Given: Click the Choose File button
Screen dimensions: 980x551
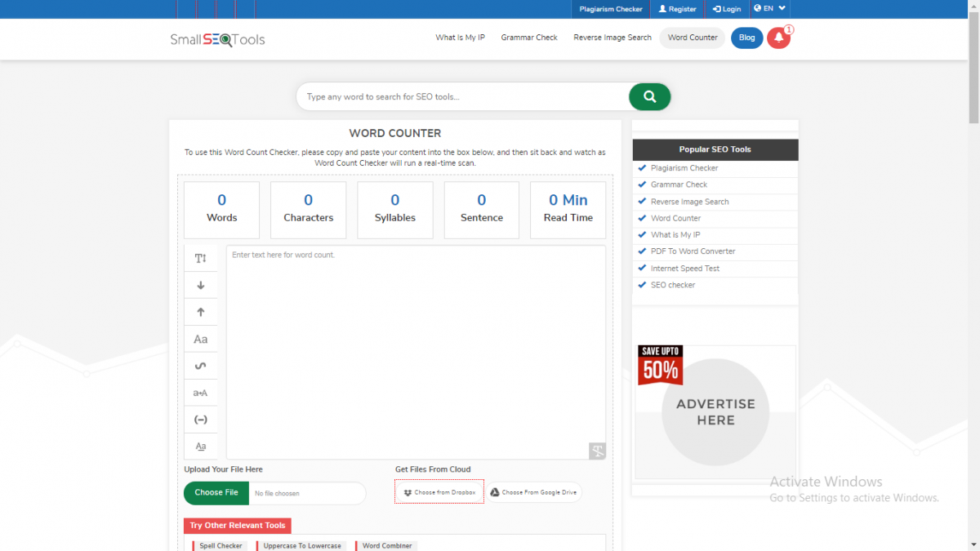Looking at the screenshot, I should 216,492.
